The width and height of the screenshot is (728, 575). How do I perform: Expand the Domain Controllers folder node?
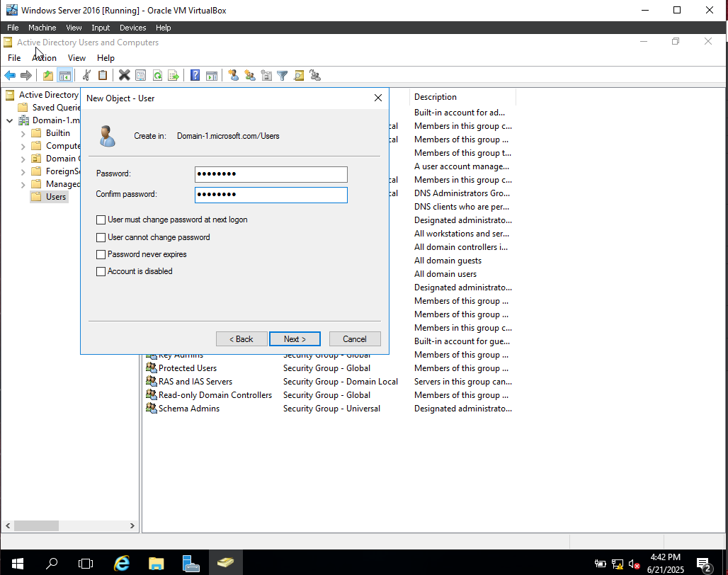click(23, 159)
